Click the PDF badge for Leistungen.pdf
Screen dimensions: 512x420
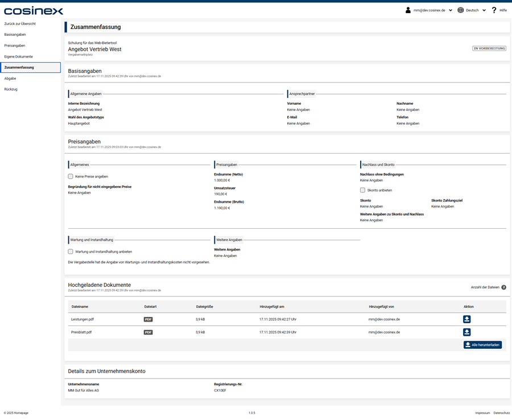tap(148, 319)
